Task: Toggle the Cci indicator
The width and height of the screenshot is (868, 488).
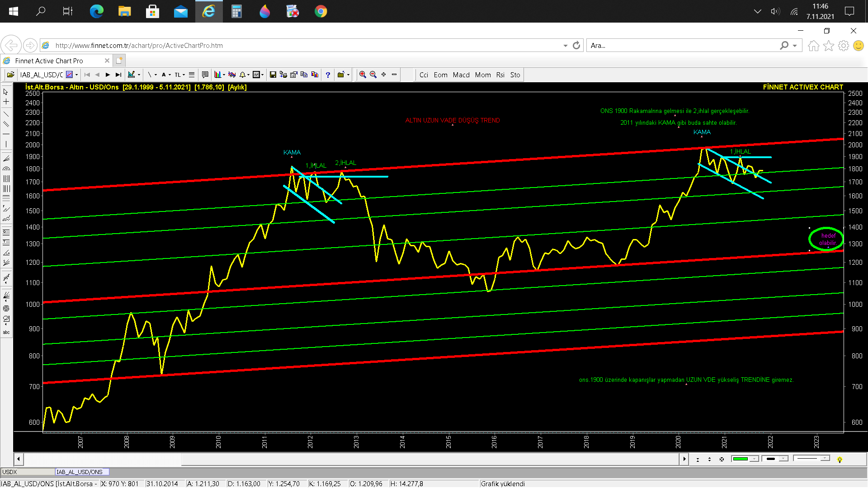Action: point(424,75)
